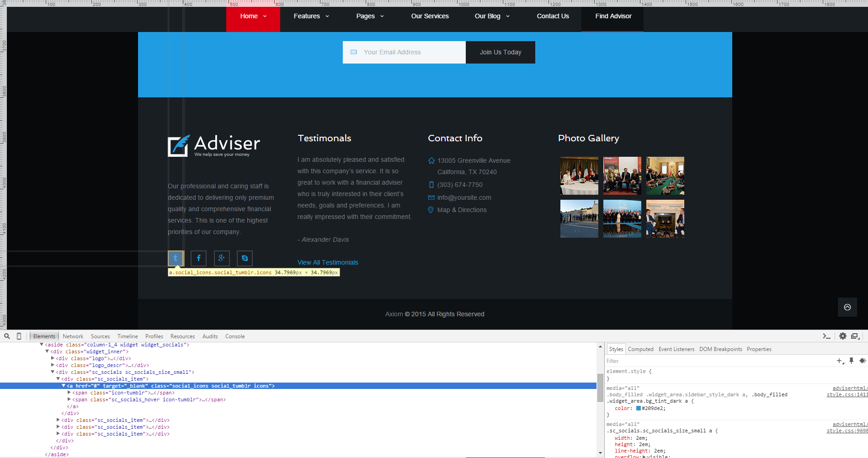This screenshot has height=458, width=868.
Task: Click the Google Plus social icon
Action: tap(222, 258)
